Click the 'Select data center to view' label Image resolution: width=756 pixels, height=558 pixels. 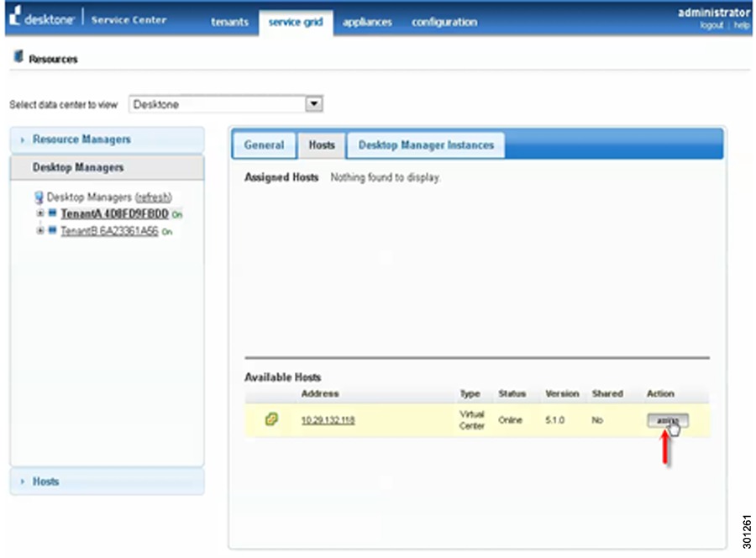(x=64, y=105)
